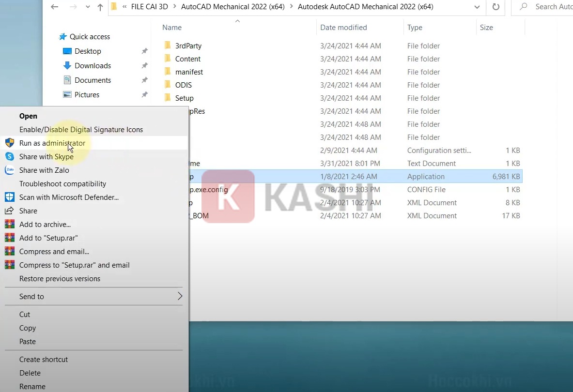Select the Skype icon on 'Share with Skype'

point(10,156)
